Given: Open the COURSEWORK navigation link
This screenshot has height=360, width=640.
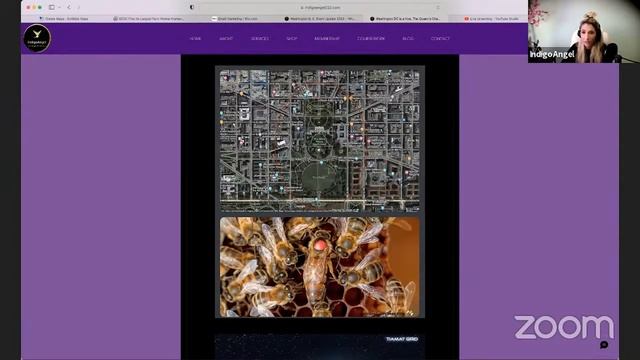Looking at the screenshot, I should 371,39.
